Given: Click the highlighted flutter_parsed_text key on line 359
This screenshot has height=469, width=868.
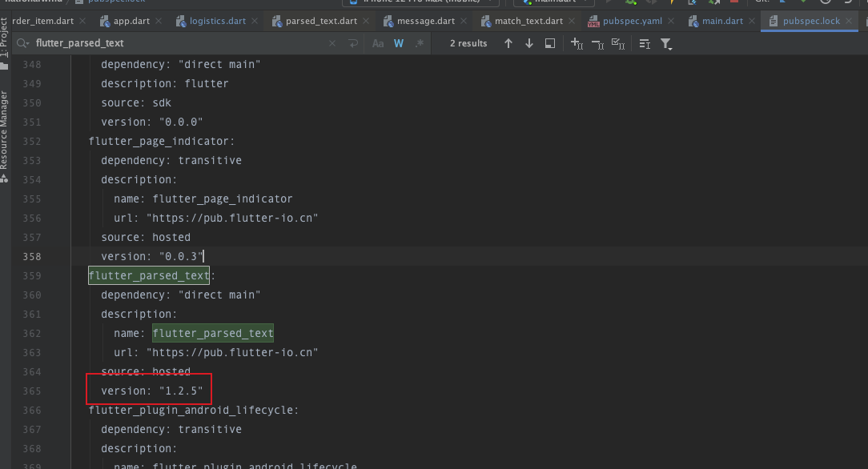Looking at the screenshot, I should click(x=149, y=275).
